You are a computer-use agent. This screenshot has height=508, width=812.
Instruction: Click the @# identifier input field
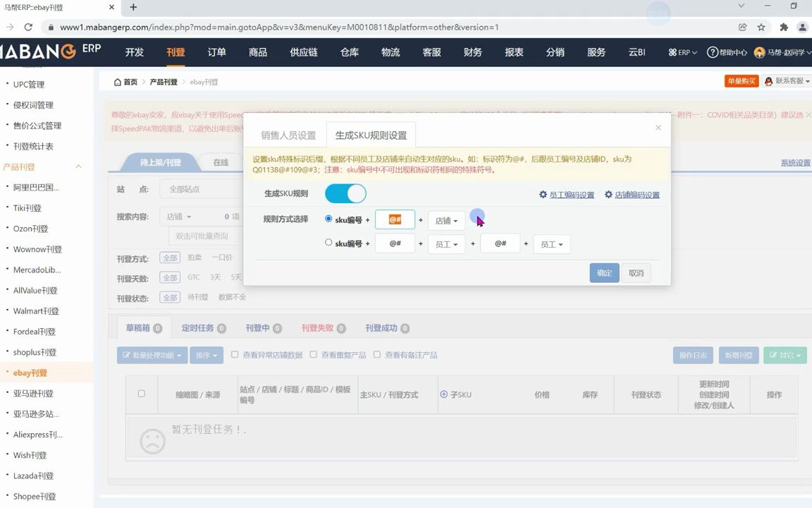tap(395, 219)
